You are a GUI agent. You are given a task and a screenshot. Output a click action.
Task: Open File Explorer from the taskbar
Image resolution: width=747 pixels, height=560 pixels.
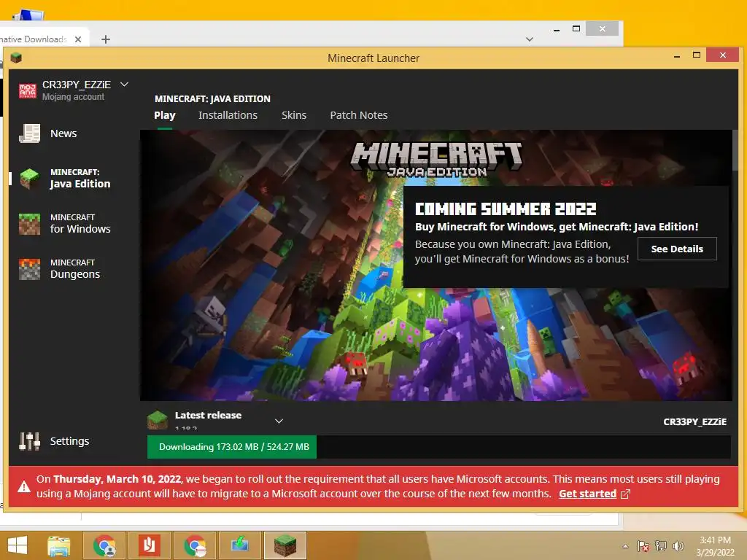point(59,545)
